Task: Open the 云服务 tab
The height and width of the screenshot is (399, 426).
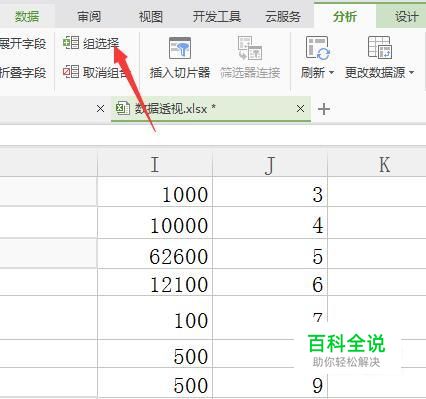Action: coord(283,16)
